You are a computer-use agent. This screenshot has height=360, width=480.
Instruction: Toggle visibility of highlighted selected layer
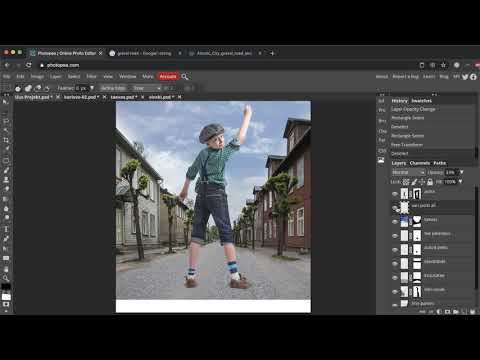point(395,208)
